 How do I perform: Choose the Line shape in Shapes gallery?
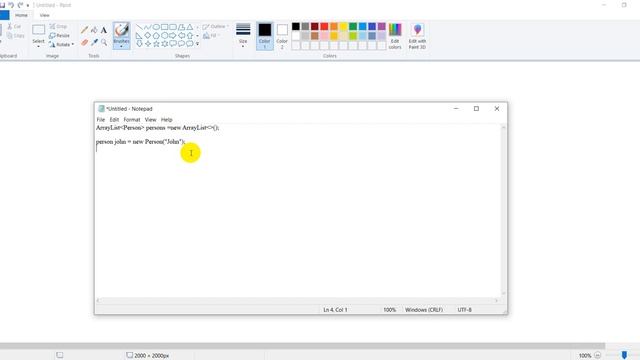coord(139,27)
